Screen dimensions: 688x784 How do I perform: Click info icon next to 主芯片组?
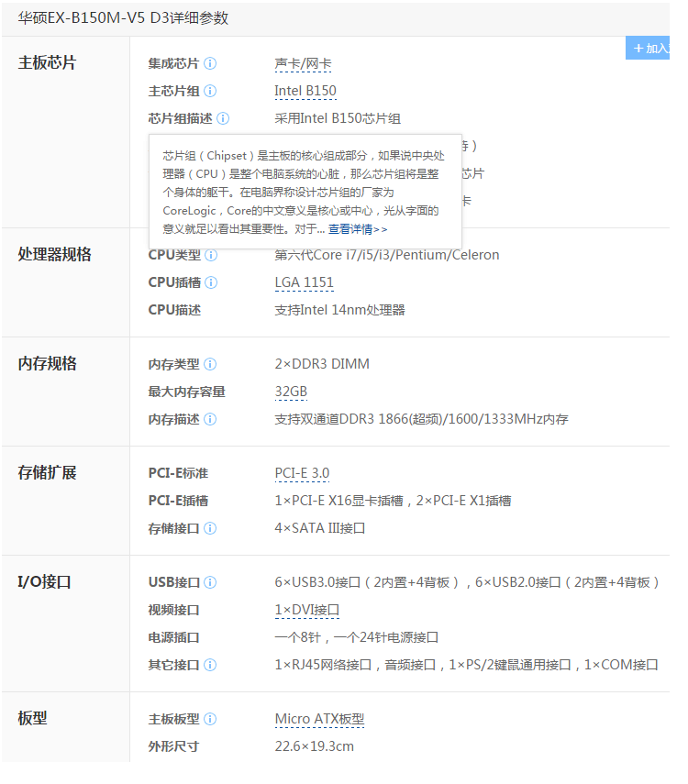click(211, 91)
